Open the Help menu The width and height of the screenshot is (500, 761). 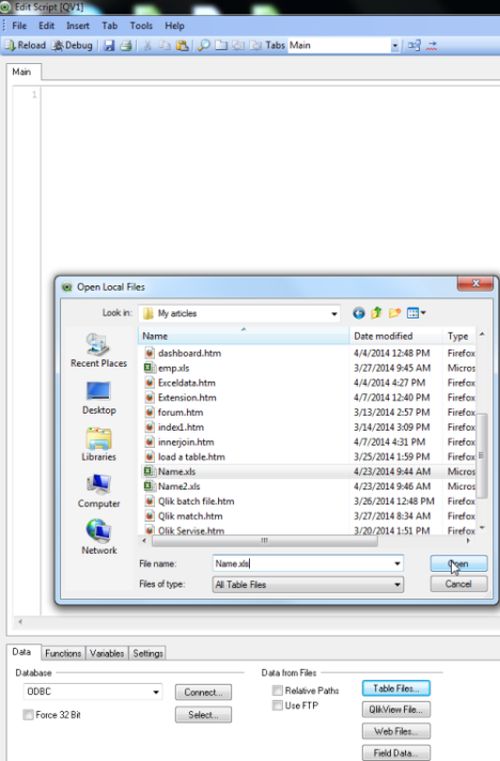tap(175, 26)
